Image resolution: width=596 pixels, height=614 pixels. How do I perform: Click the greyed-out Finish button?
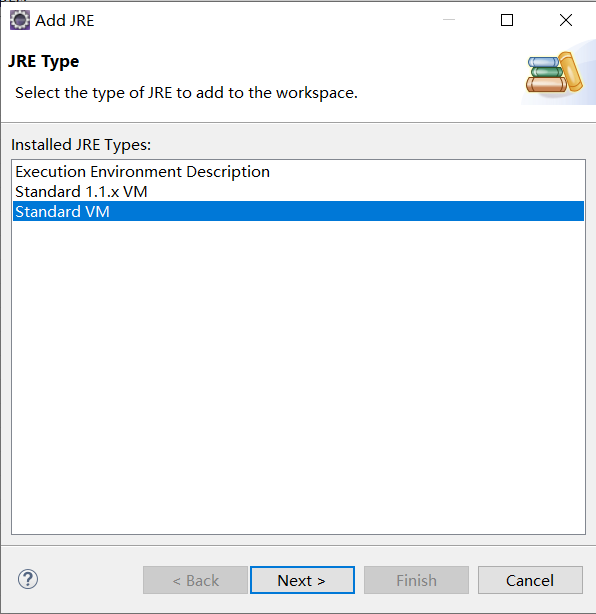pyautogui.click(x=416, y=580)
